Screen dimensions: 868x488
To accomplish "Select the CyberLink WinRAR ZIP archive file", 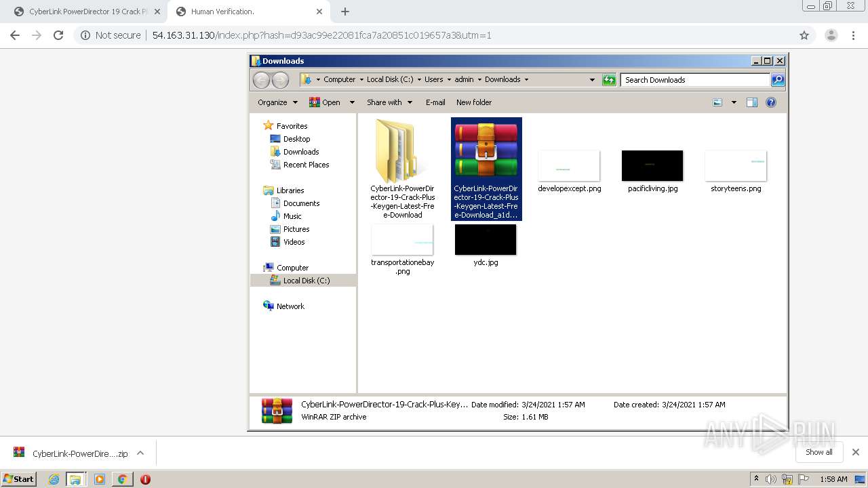I will click(x=486, y=169).
